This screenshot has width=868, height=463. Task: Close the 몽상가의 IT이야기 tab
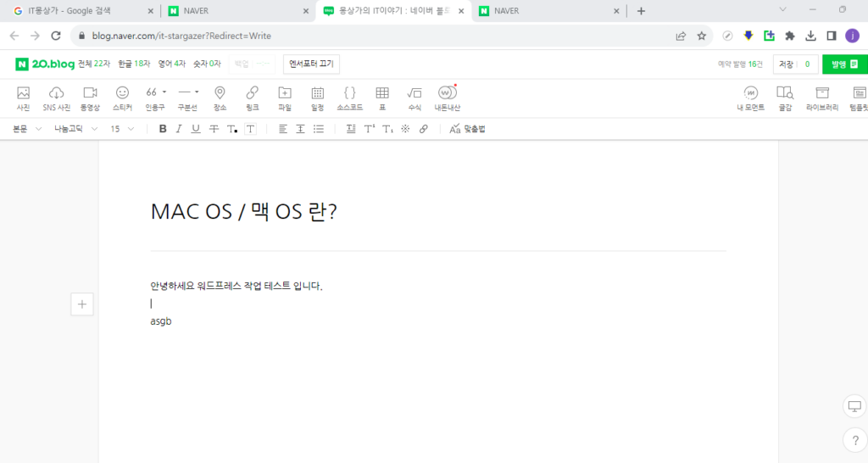(x=461, y=11)
